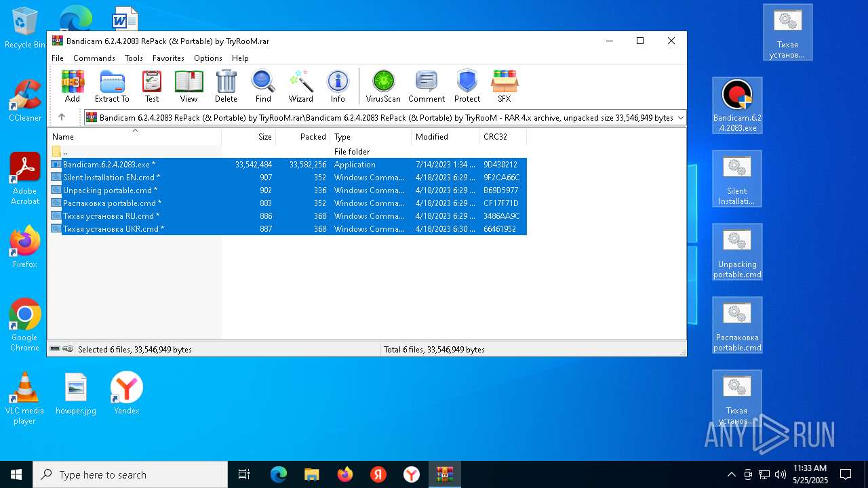Click Extract To toolbar icon
Image resolution: width=868 pixels, height=488 pixels.
click(x=112, y=86)
